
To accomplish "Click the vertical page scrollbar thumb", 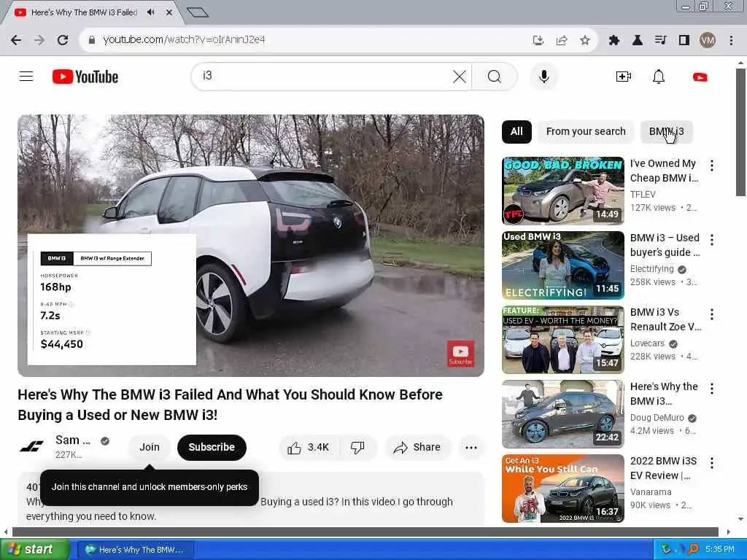I will click(740, 133).
